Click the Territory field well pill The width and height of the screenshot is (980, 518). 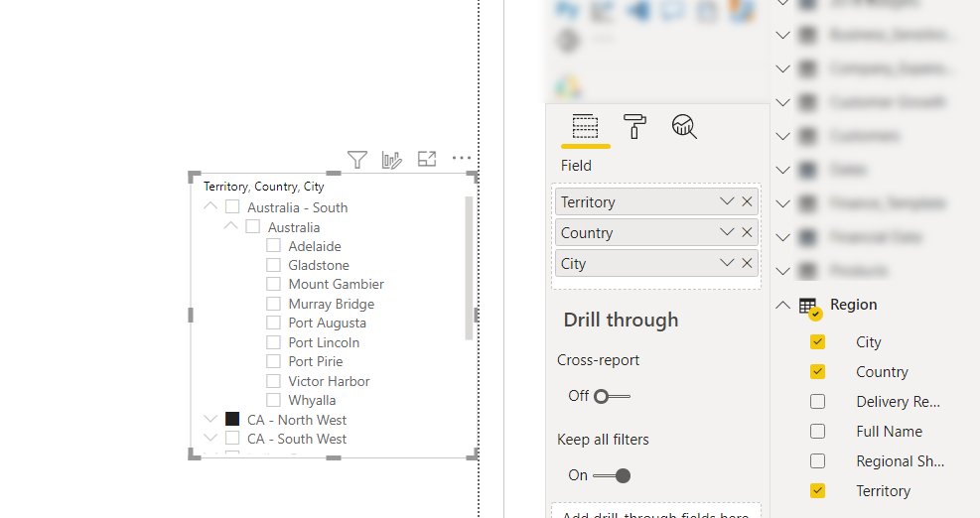(x=656, y=201)
